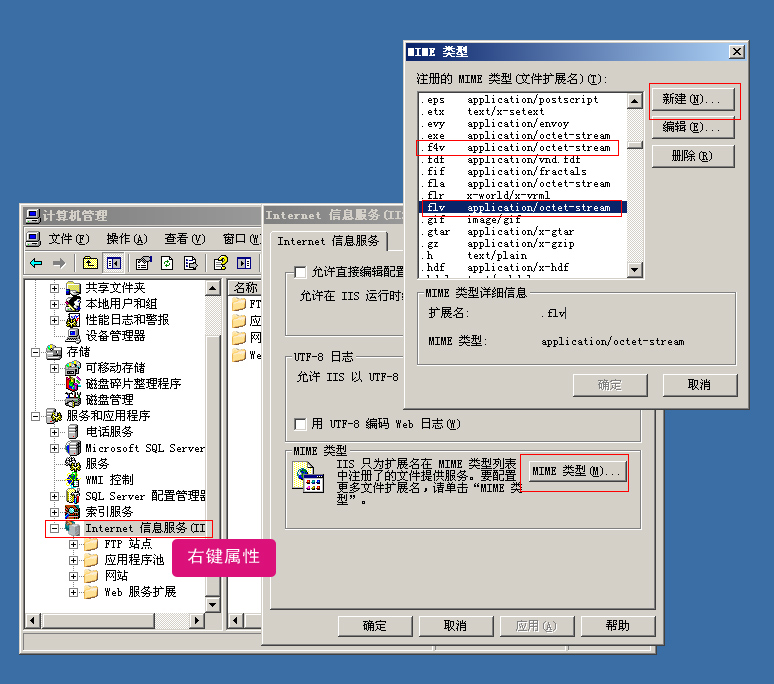Viewport: 774px width, 684px height.
Task: Click the Refresh toolbar icon
Action: point(167,263)
